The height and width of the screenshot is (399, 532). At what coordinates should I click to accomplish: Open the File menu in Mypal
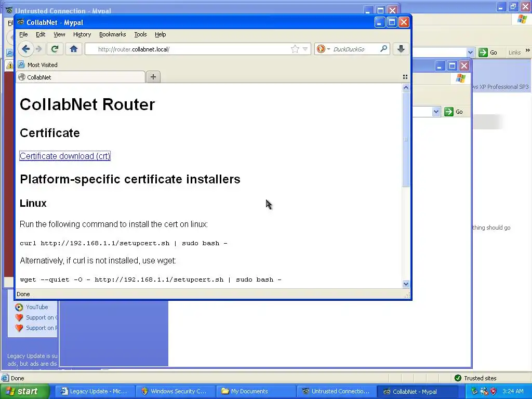(23, 34)
